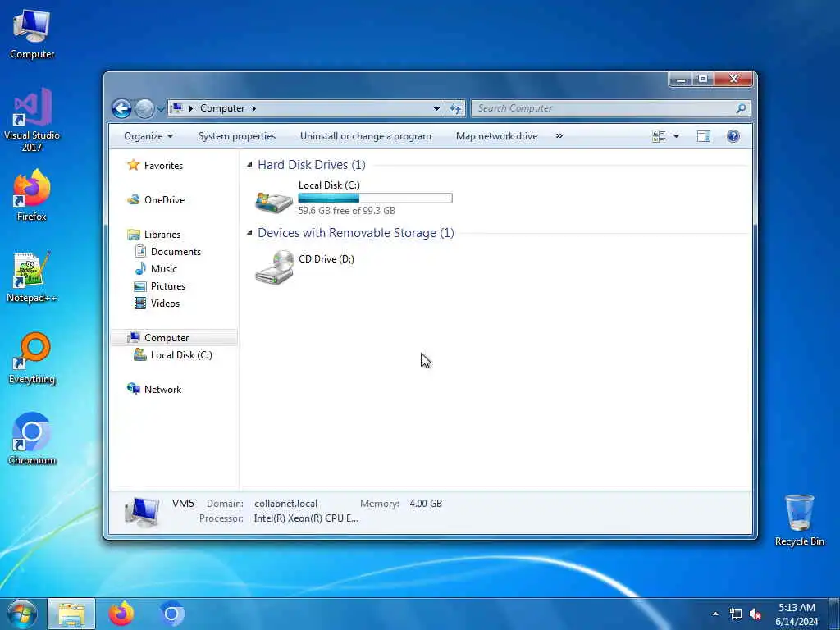
Task: Open Recycle Bin on desktop
Action: (799, 520)
